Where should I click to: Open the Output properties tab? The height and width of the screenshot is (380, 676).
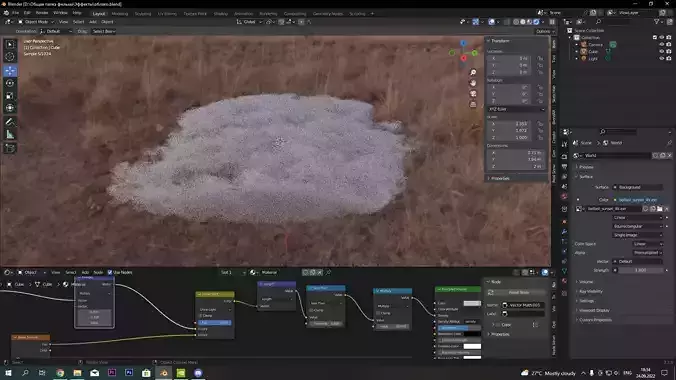pos(564,166)
